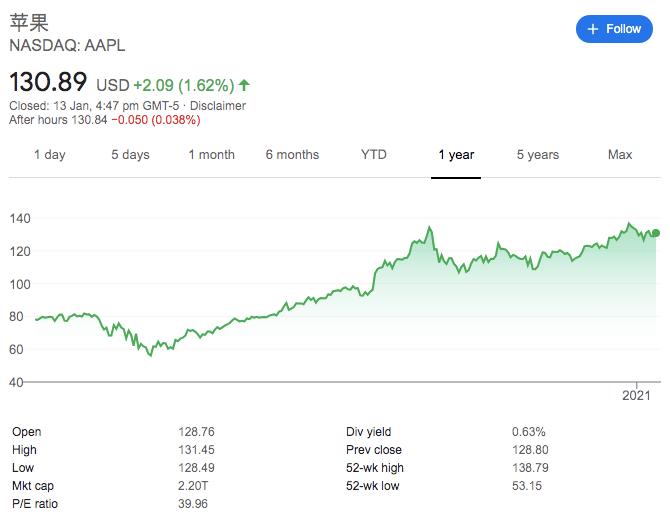This screenshot has width=670, height=520.
Task: Click the 苹果 company name heading
Action: (29, 22)
